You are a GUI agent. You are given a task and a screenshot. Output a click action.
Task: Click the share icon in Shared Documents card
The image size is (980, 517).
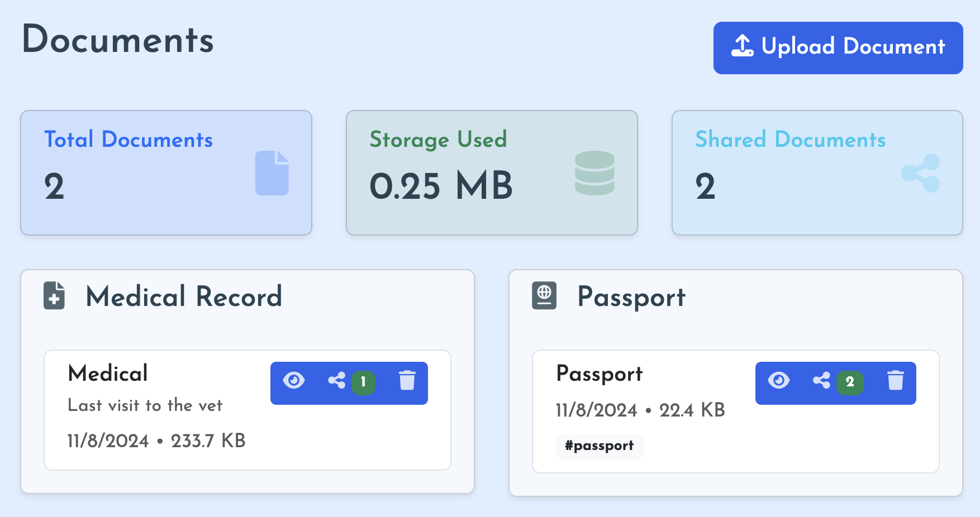tap(920, 173)
